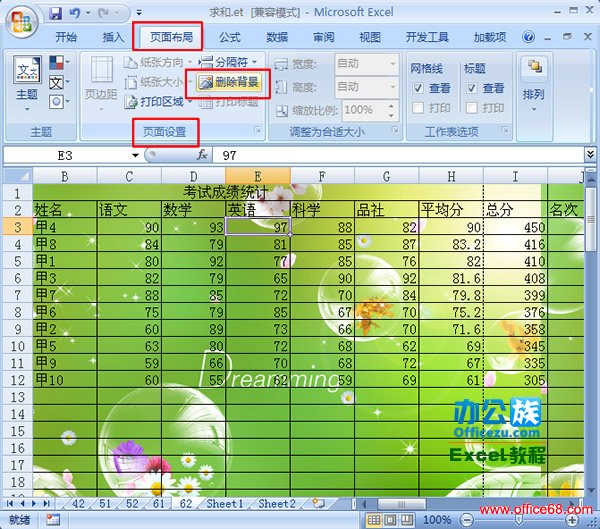
Task: Open the 数据 data ribbon tab
Action: 277,38
